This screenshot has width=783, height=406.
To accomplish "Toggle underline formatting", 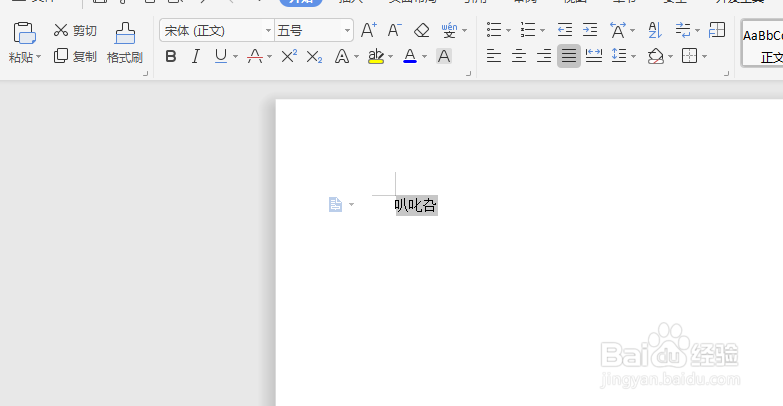I will (x=221, y=56).
